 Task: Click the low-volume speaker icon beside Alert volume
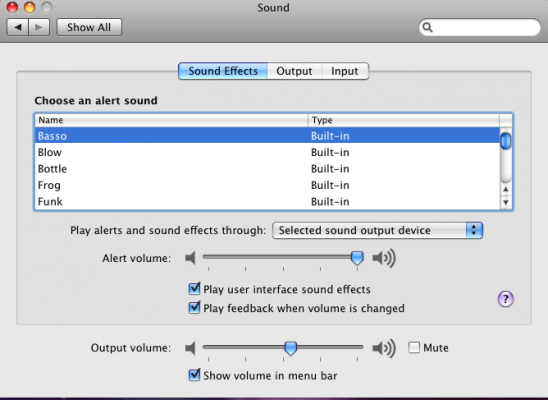pos(190,258)
